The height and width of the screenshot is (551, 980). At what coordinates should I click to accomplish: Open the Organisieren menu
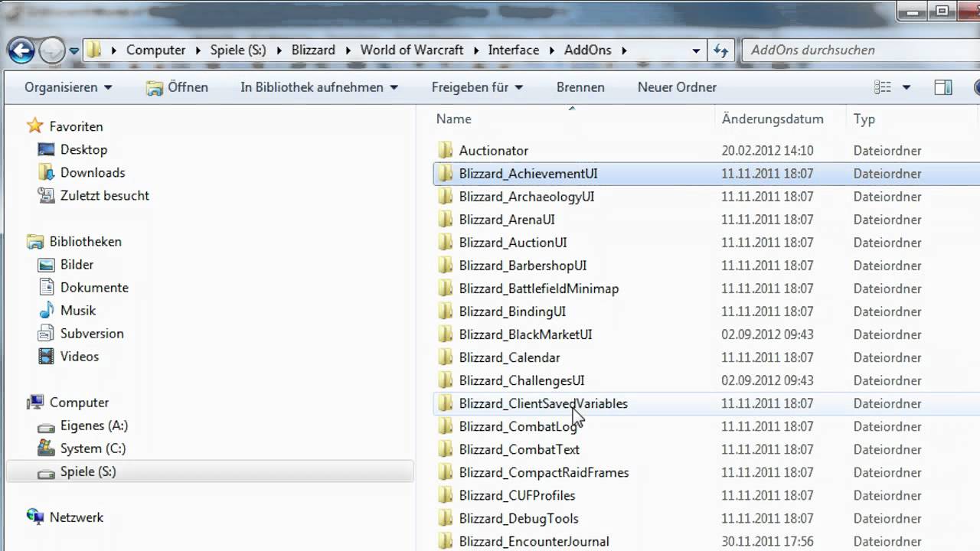pos(68,87)
